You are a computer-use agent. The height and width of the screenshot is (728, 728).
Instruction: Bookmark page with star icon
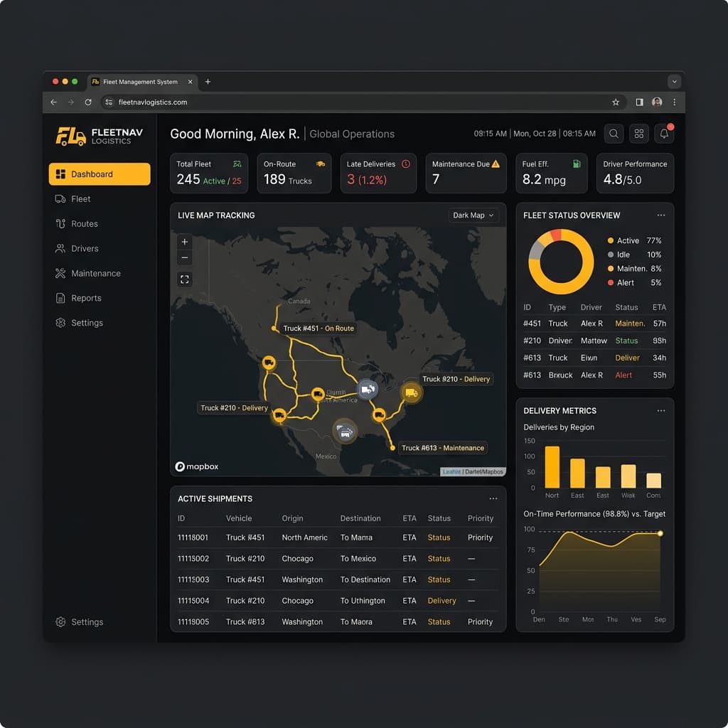616,102
